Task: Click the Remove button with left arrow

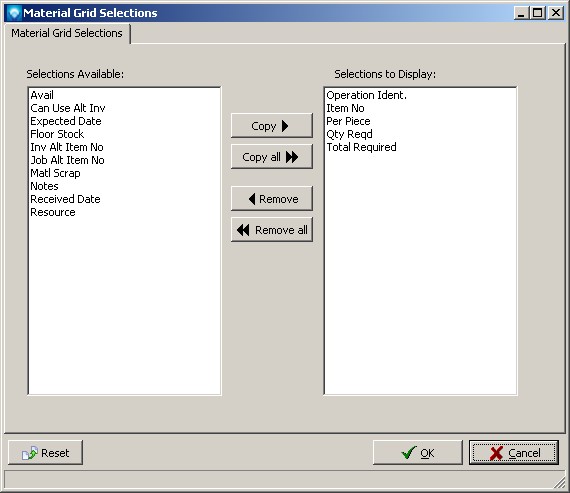Action: coord(272,199)
